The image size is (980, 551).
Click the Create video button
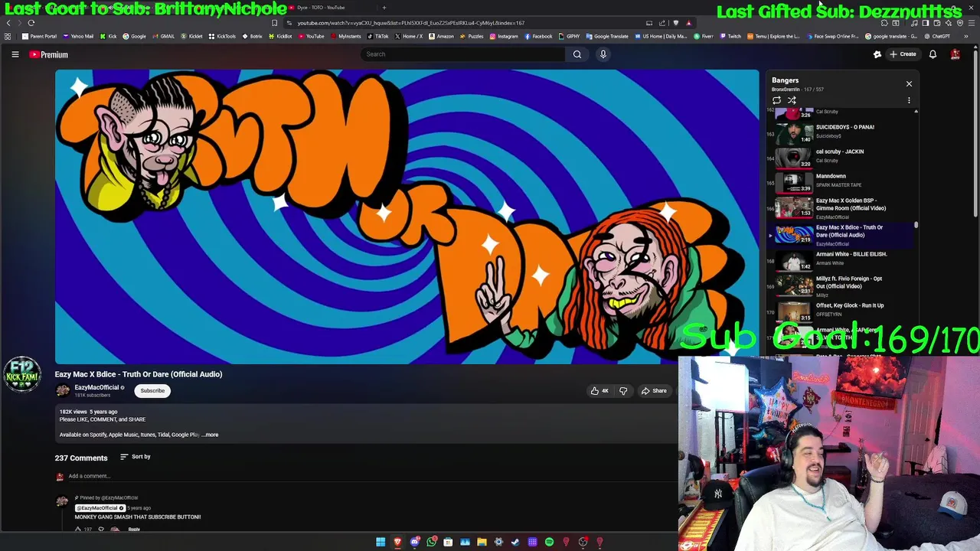point(903,54)
